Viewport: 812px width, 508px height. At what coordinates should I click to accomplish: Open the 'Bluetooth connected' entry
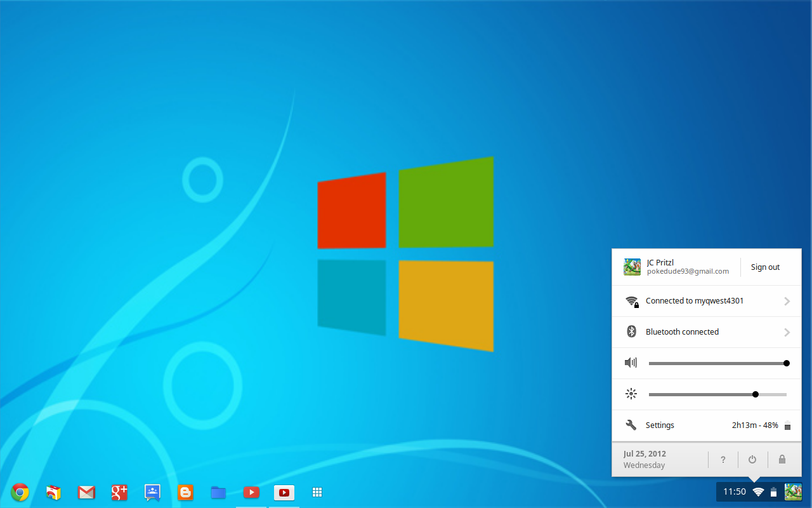coord(707,332)
